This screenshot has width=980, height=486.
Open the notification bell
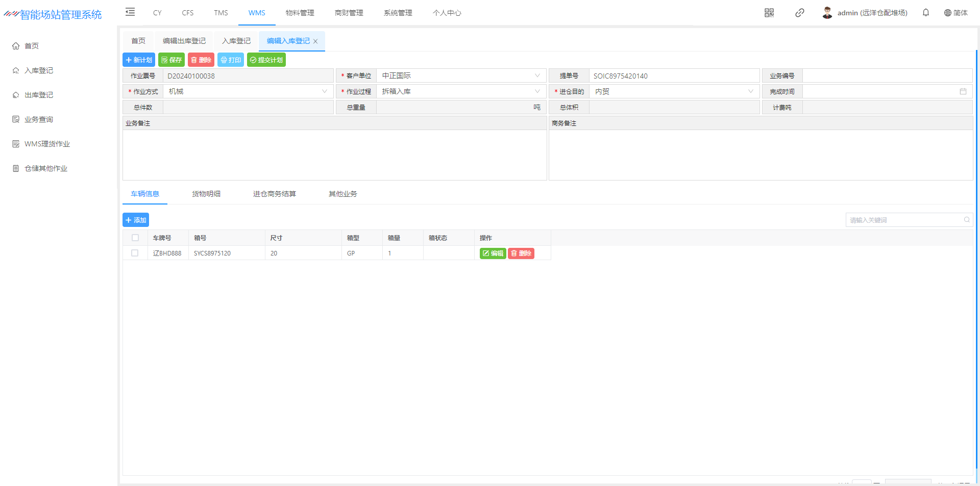tap(926, 13)
